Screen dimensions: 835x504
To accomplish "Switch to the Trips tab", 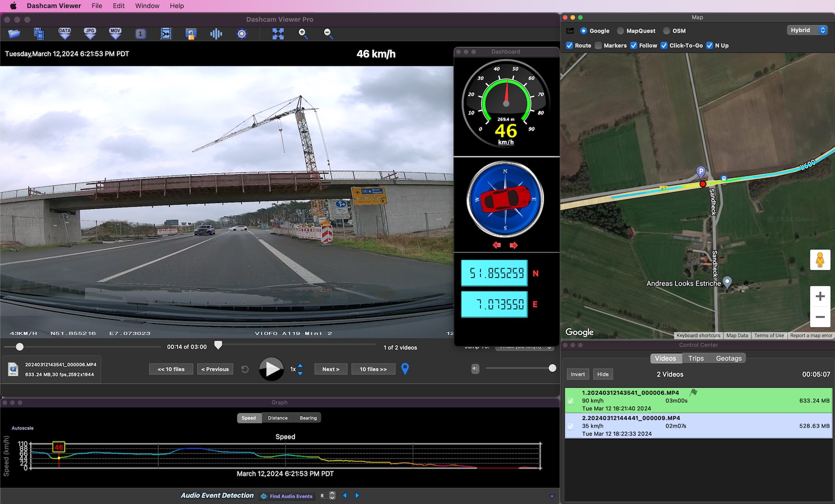I will 696,358.
